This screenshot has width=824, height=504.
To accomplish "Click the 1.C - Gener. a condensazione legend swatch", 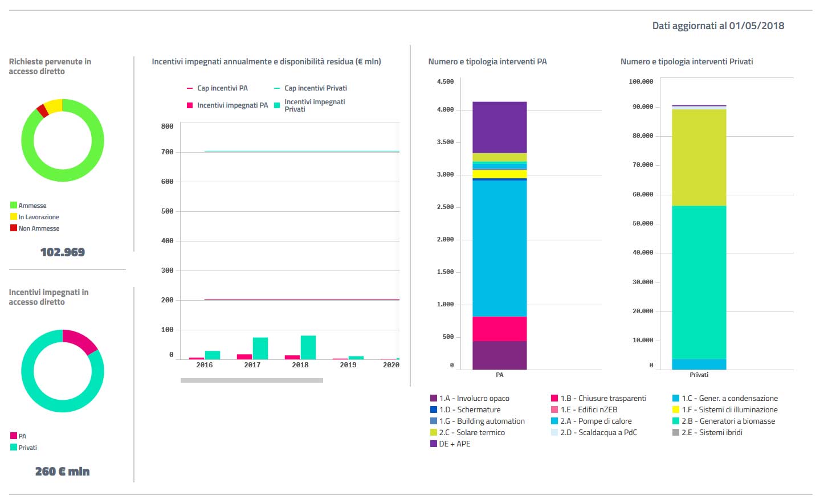I will (676, 399).
